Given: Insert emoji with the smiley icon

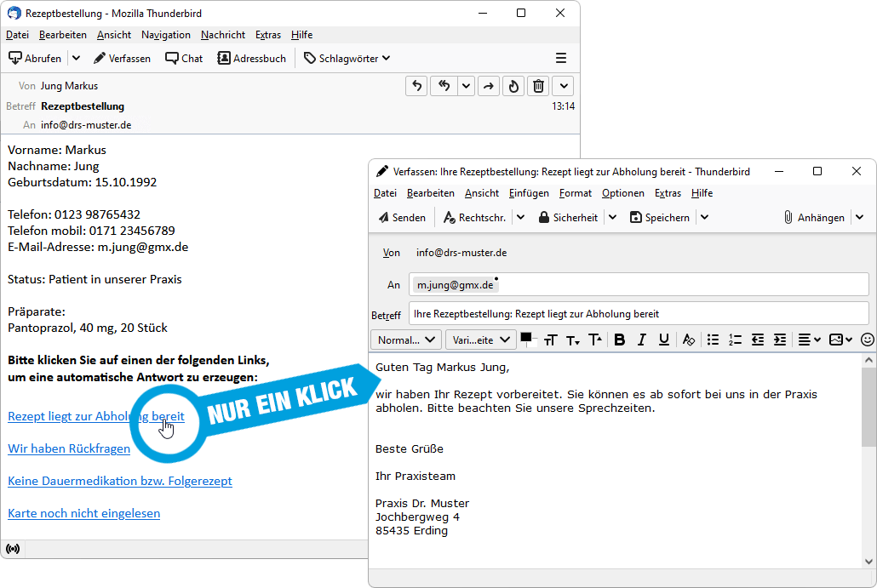Looking at the screenshot, I should (x=867, y=340).
